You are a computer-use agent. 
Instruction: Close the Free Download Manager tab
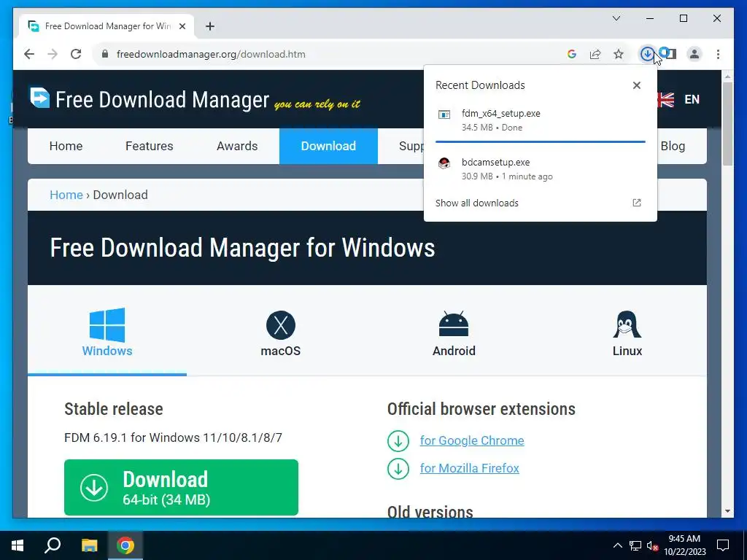point(182,26)
